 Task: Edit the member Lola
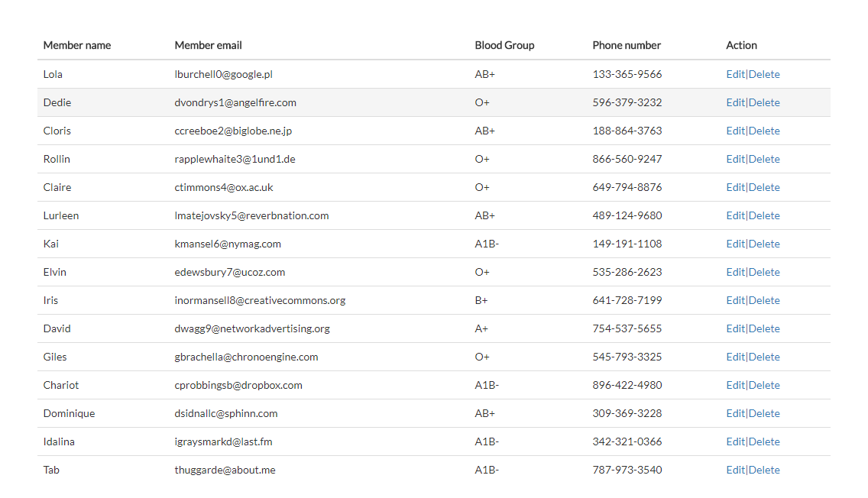point(735,73)
